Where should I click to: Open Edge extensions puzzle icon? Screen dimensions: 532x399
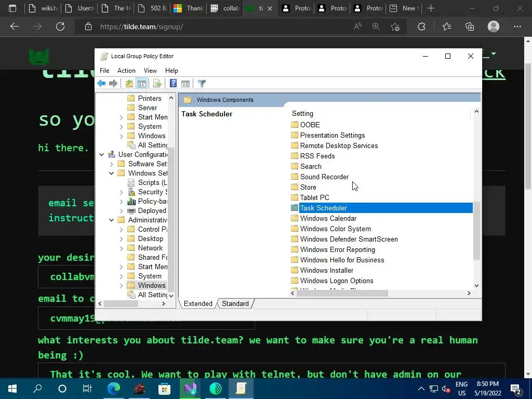coord(421,26)
